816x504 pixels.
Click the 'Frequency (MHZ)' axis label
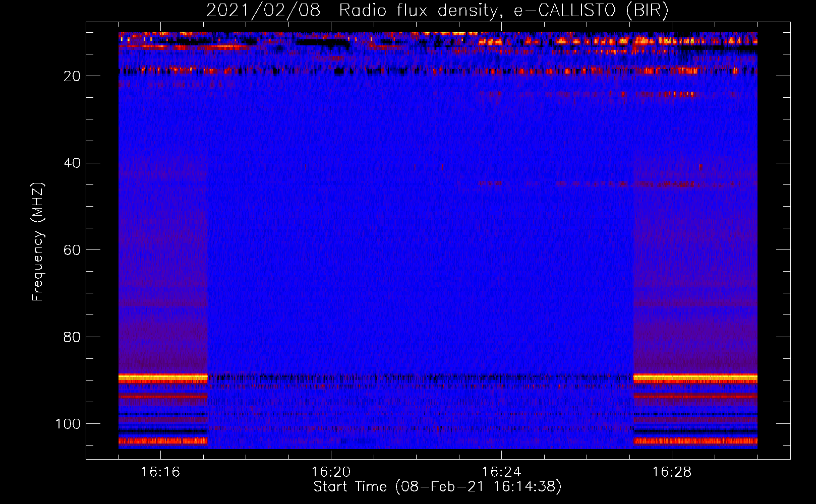click(x=38, y=241)
